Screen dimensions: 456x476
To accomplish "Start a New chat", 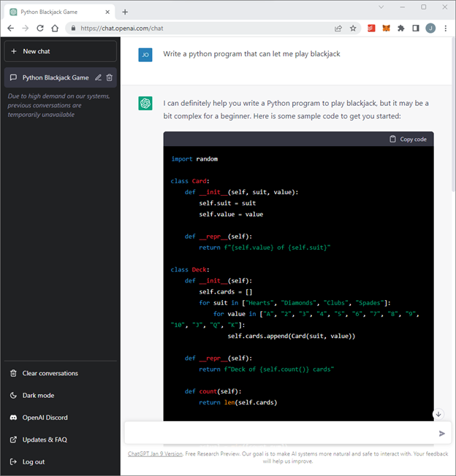I will (61, 51).
